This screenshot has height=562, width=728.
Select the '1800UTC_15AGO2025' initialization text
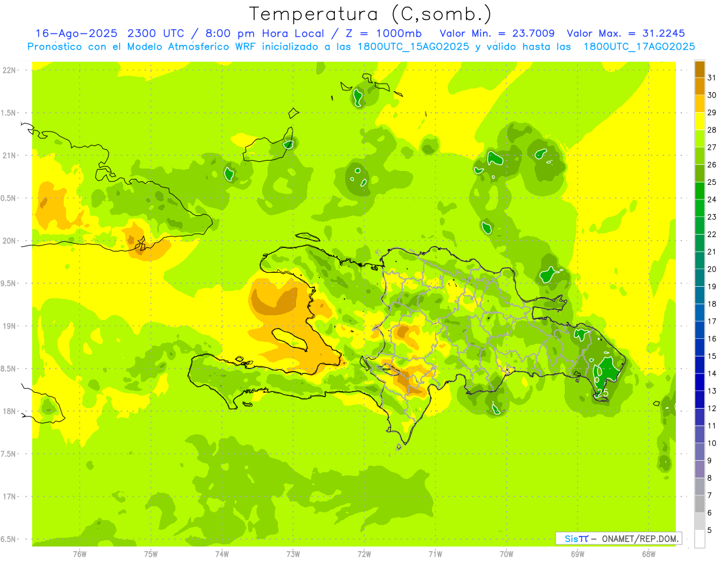[x=409, y=47]
